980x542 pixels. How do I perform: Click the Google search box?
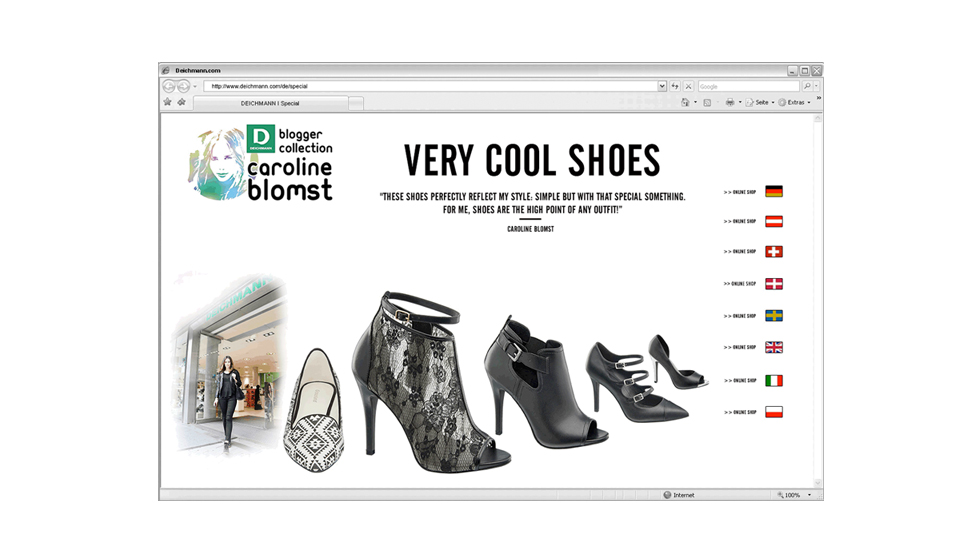point(749,86)
